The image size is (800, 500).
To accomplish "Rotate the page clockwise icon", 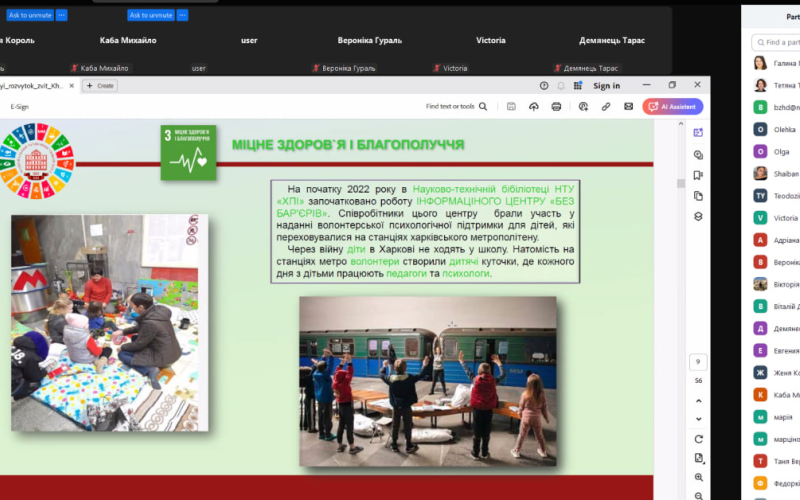I will pos(698,439).
